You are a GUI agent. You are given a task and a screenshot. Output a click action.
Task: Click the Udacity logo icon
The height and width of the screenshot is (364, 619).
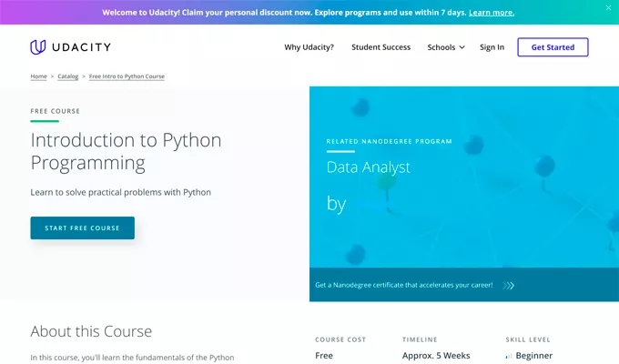coord(38,47)
